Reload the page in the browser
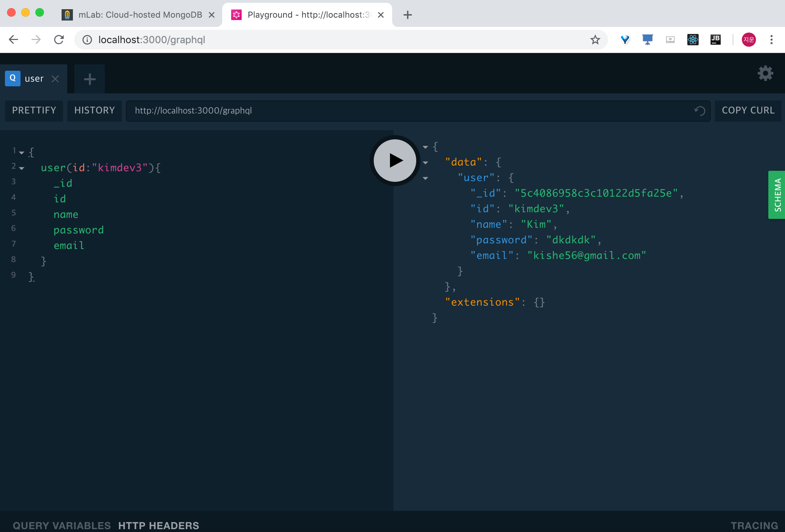785x532 pixels. 59,40
